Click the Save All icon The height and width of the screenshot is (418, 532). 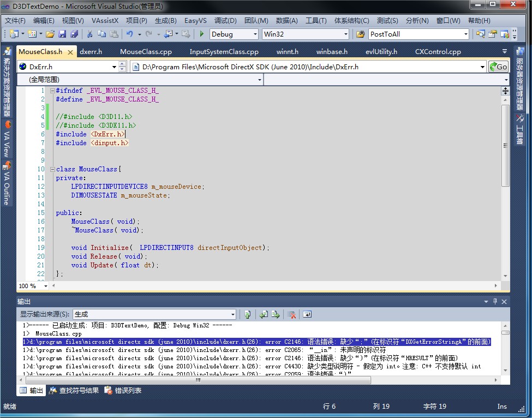coord(74,34)
